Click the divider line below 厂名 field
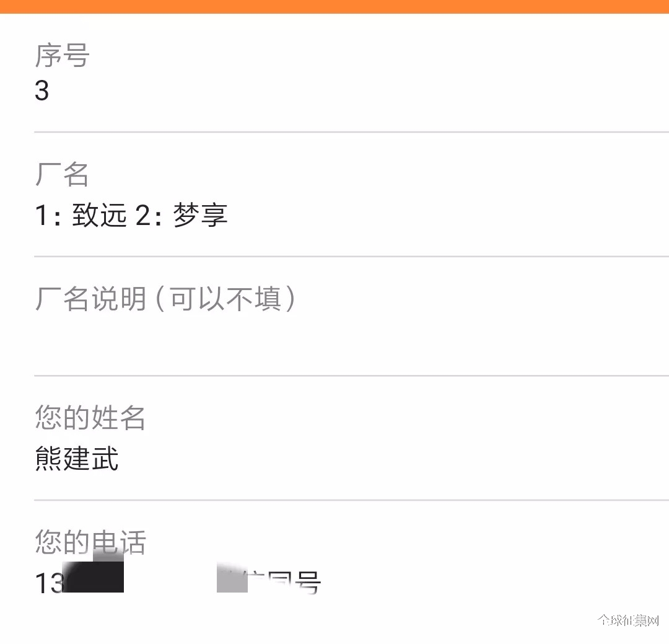 (352, 257)
